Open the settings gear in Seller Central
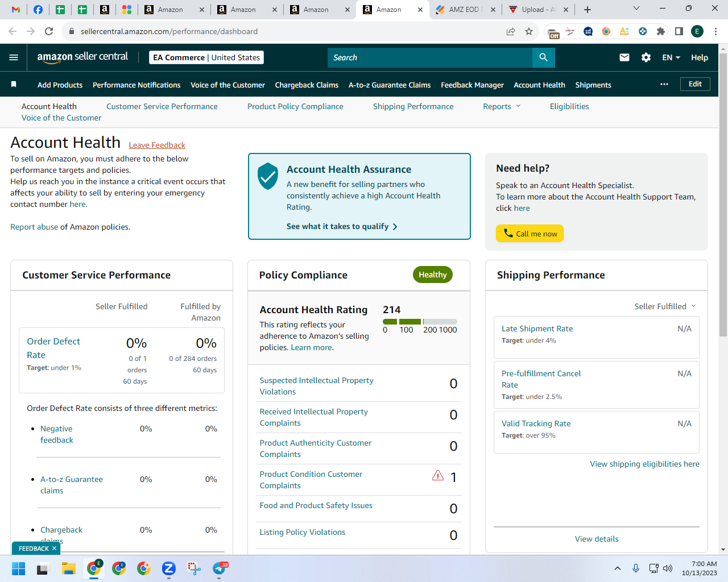The width and height of the screenshot is (728, 582). pyautogui.click(x=646, y=57)
